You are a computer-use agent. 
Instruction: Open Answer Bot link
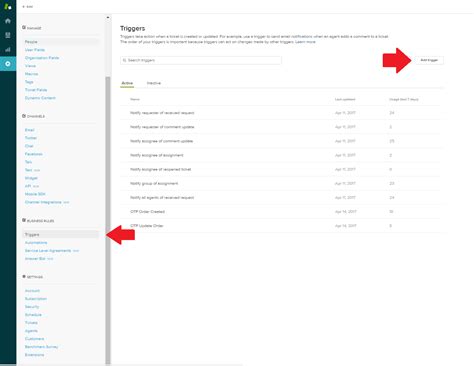[x=35, y=258]
